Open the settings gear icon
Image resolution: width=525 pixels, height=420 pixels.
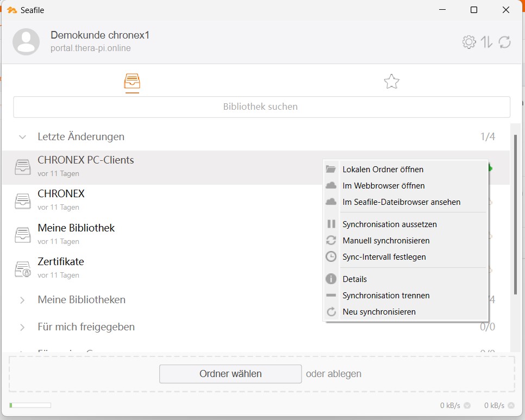(468, 42)
